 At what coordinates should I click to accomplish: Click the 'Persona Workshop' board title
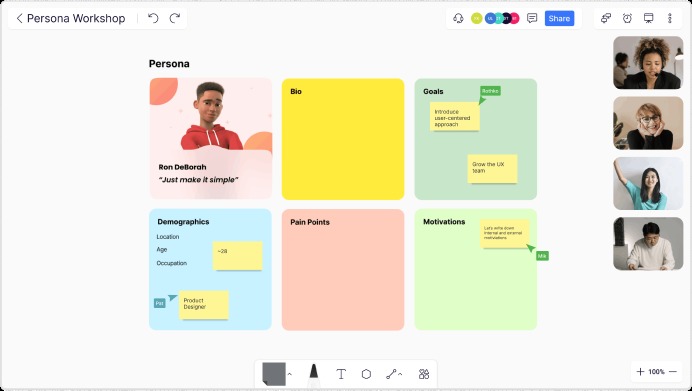(76, 19)
